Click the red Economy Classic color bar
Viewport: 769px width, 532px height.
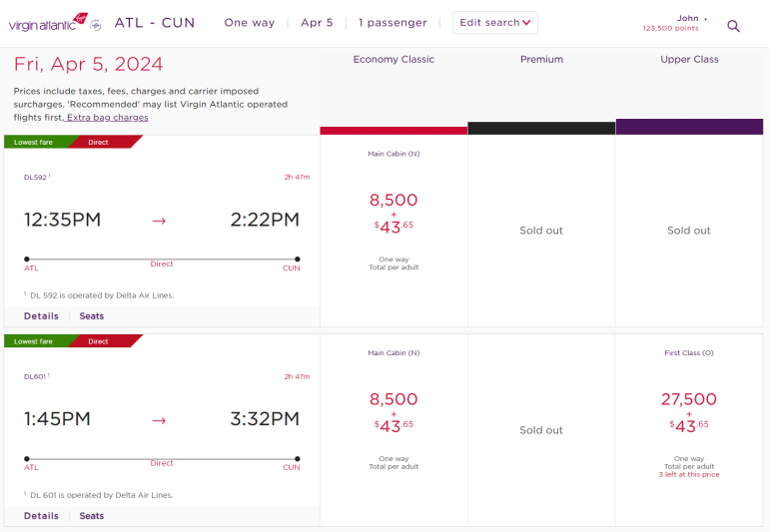[393, 131]
